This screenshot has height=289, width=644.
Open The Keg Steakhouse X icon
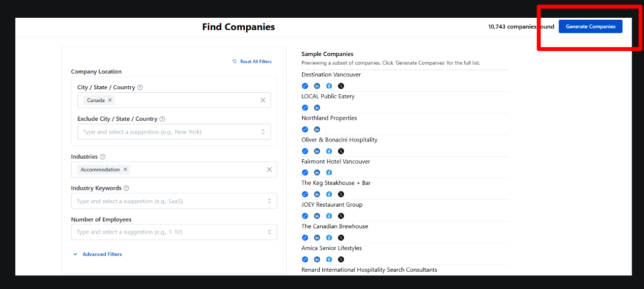click(x=341, y=194)
